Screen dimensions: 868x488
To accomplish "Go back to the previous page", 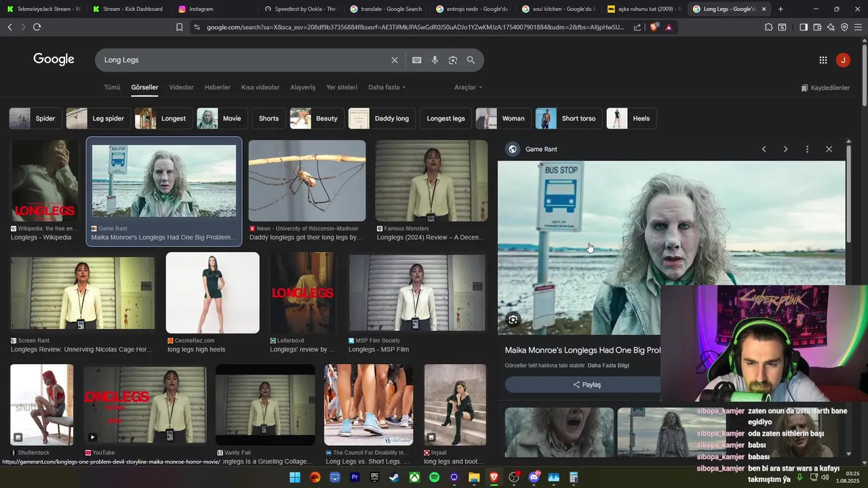I will [x=9, y=27].
